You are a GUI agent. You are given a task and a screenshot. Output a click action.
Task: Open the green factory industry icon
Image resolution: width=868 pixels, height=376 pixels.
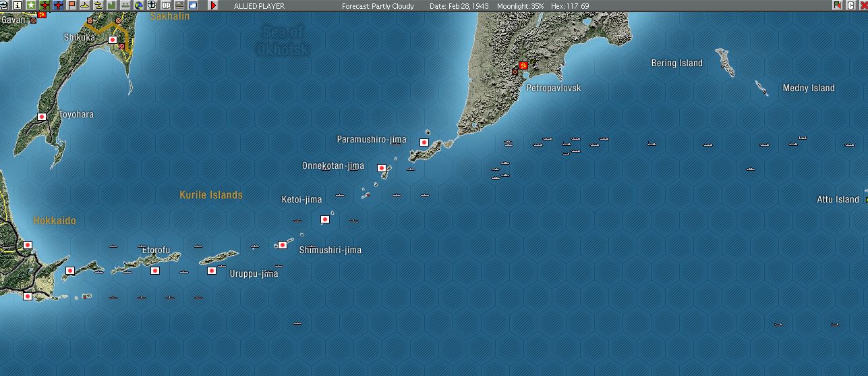coord(111,5)
